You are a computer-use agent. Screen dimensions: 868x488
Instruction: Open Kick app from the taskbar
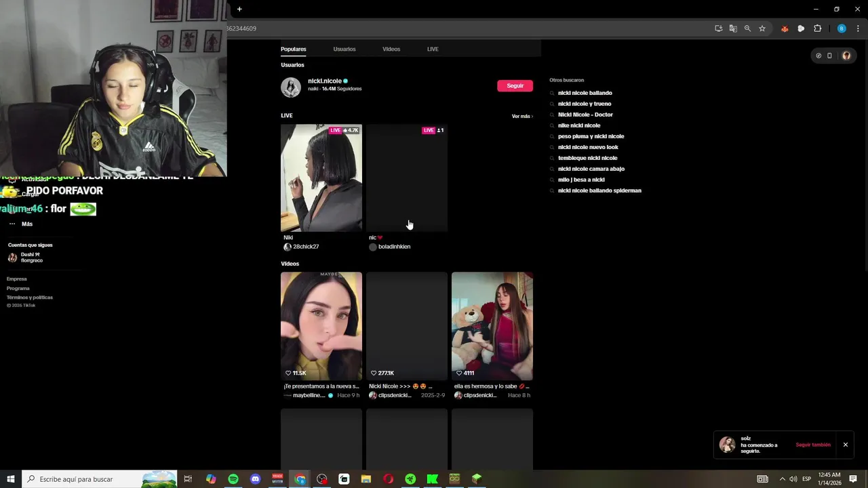click(433, 479)
